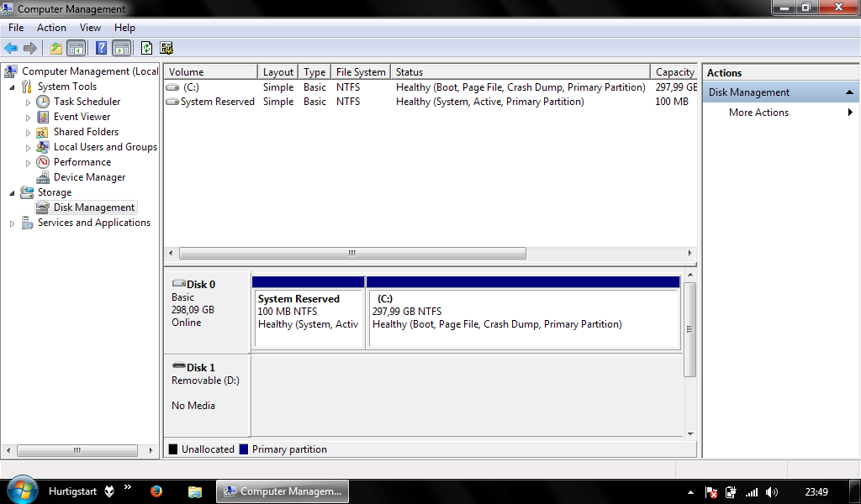The image size is (861, 504).
Task: Click the volume list horizontal scrollbar thumb
Action: tap(352, 253)
